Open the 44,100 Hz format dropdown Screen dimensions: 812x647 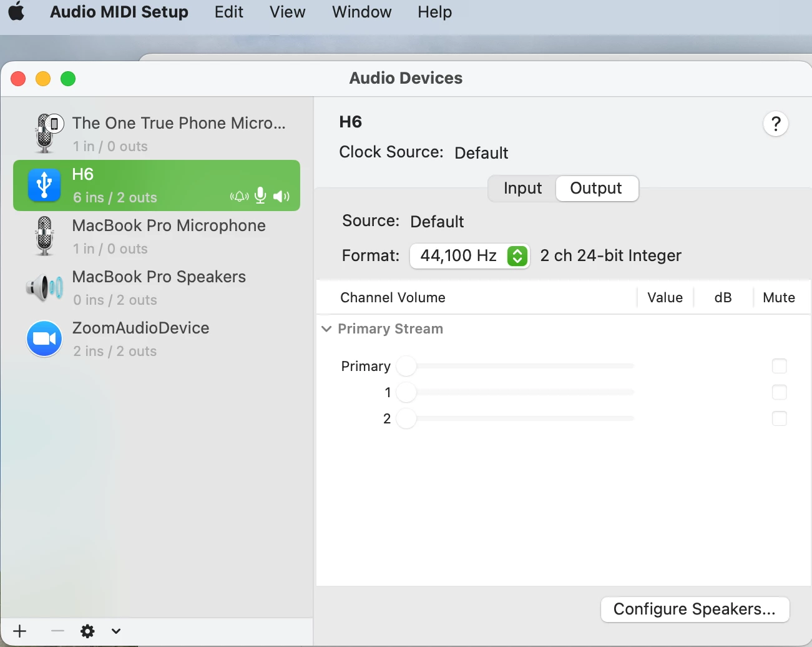click(469, 255)
